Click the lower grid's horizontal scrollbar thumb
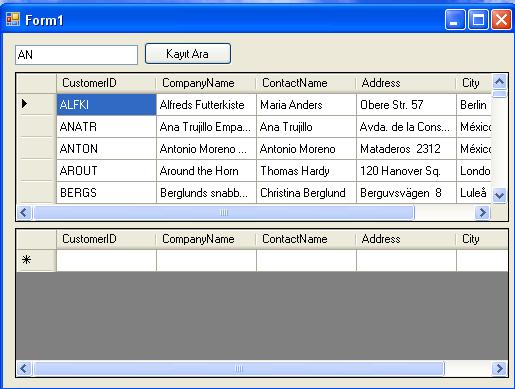The image size is (515, 389). coord(239,368)
